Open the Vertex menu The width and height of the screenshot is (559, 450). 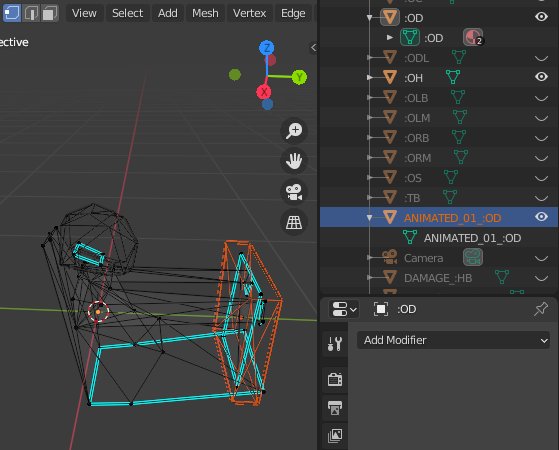click(x=249, y=13)
